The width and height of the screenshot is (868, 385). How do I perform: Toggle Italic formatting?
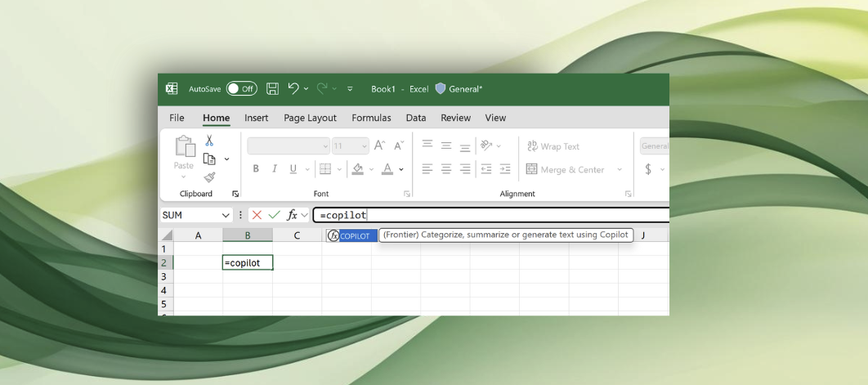point(275,169)
